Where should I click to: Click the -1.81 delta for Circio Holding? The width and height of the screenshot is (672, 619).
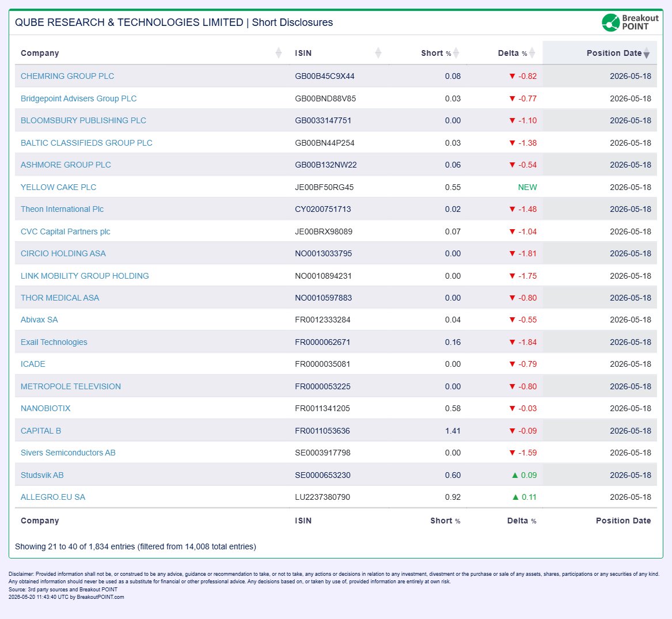(522, 253)
